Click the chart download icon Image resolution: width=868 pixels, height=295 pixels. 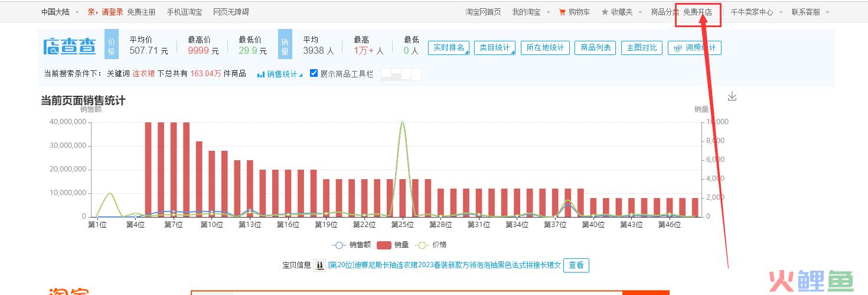[732, 96]
